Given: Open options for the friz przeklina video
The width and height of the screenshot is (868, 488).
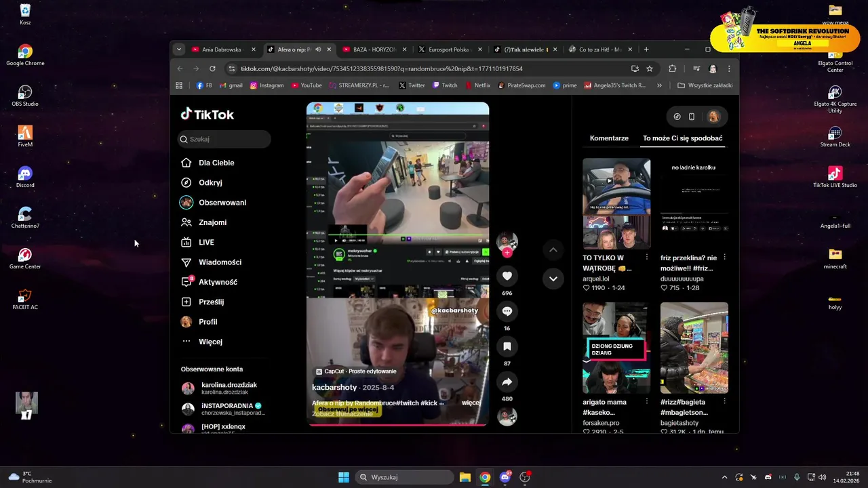Looking at the screenshot, I should [x=725, y=258].
